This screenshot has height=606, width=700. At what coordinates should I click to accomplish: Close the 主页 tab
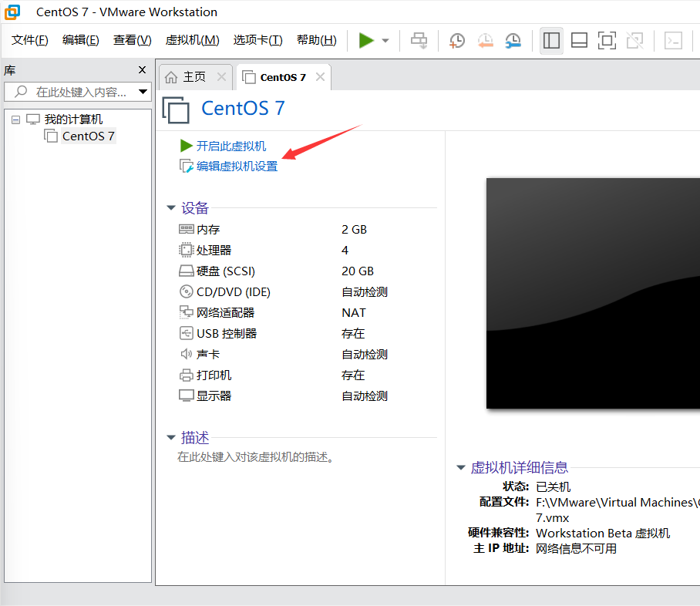(x=221, y=77)
